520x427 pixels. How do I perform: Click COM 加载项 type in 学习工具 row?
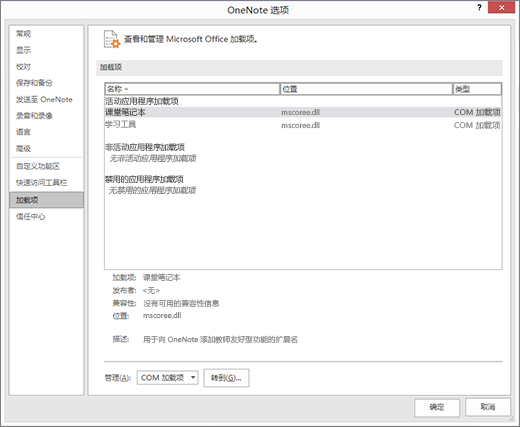point(477,125)
